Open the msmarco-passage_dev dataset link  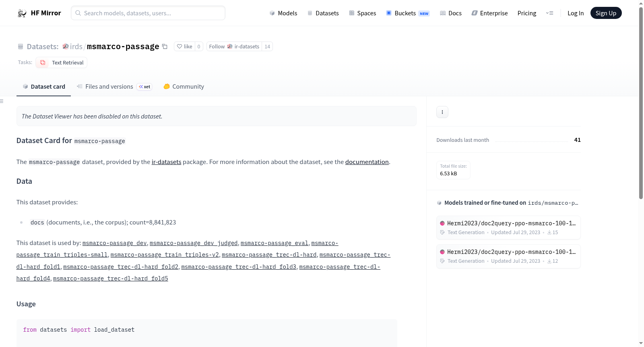pos(115,243)
